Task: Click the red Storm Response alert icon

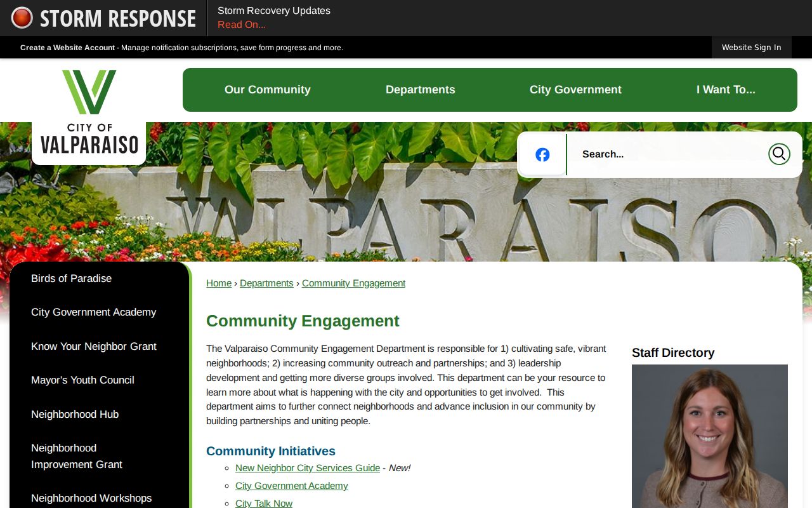Action: 22,18
